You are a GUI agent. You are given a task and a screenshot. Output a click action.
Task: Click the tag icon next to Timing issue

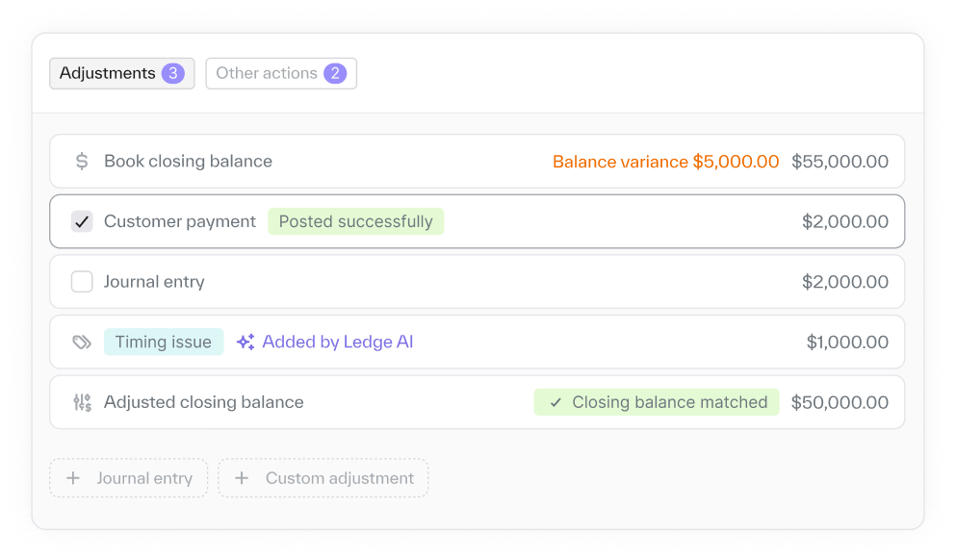82,342
